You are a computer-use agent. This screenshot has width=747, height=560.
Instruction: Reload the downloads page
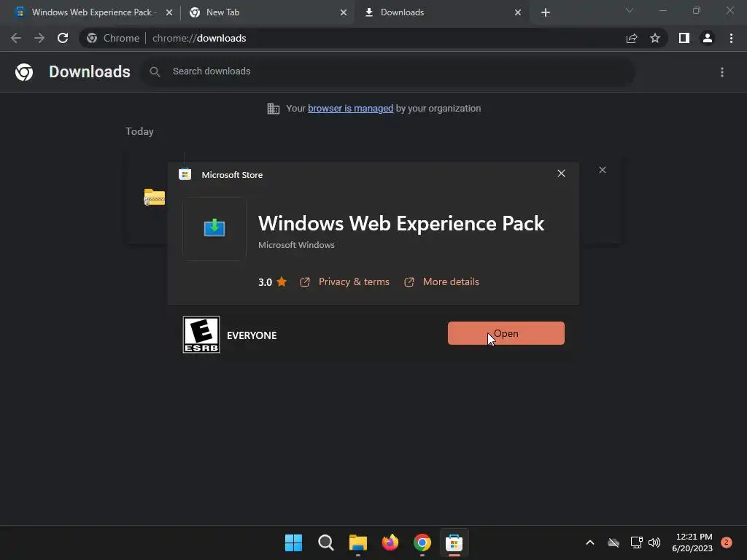click(x=63, y=38)
